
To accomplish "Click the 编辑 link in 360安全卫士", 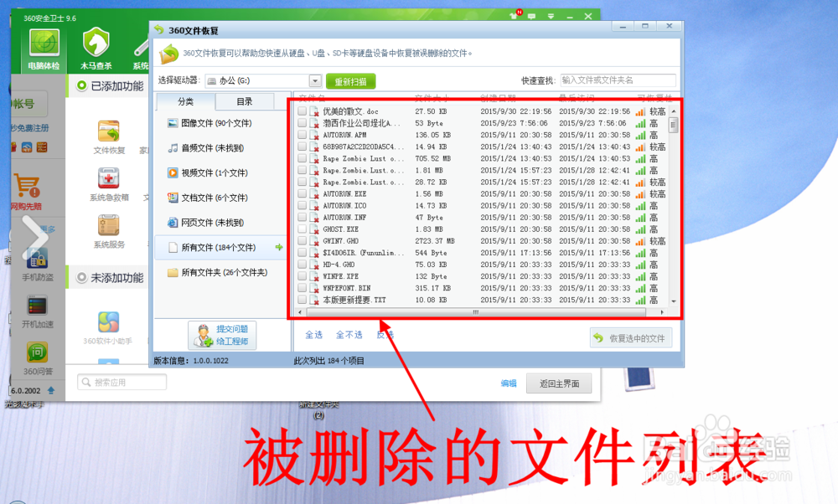I will (509, 383).
